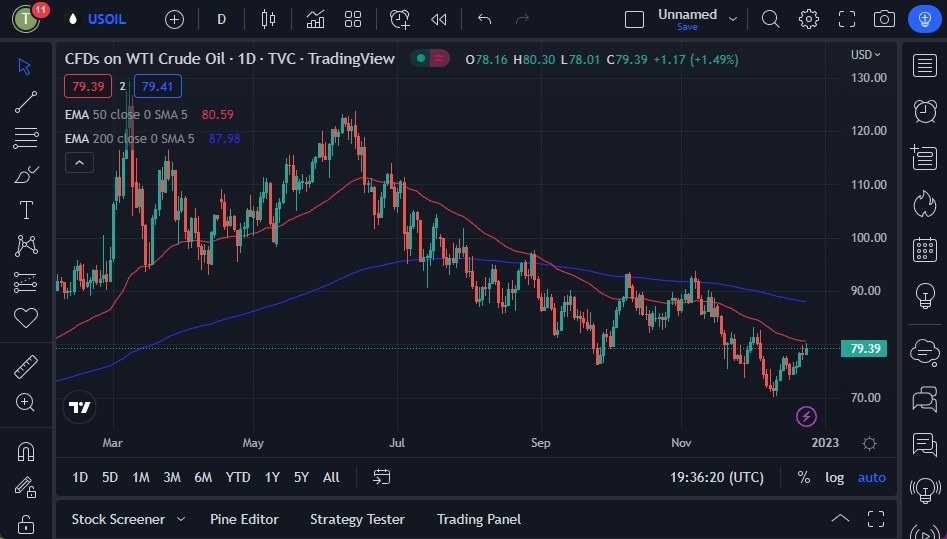
Task: Set the time range to 1Y
Action: [x=271, y=477]
